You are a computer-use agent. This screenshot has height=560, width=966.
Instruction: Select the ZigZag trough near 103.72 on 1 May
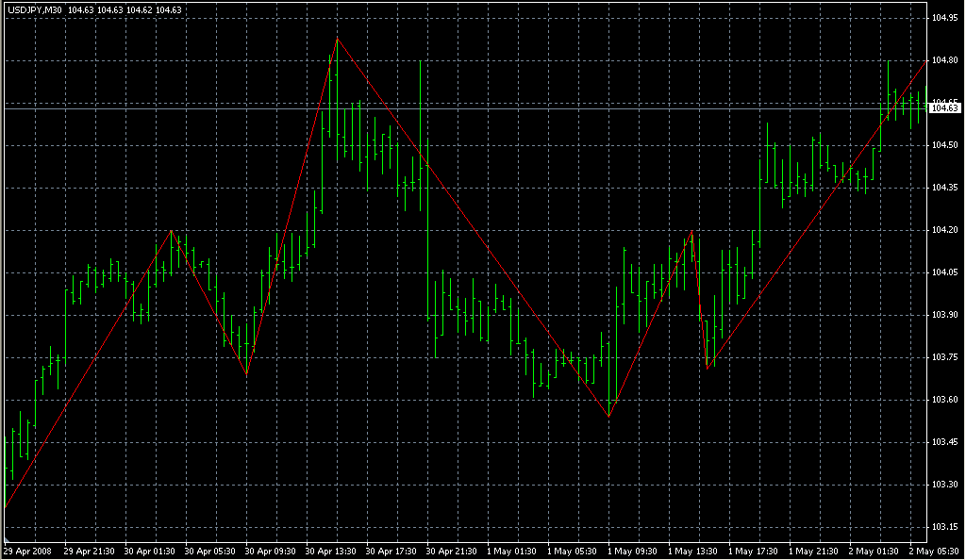(708, 367)
